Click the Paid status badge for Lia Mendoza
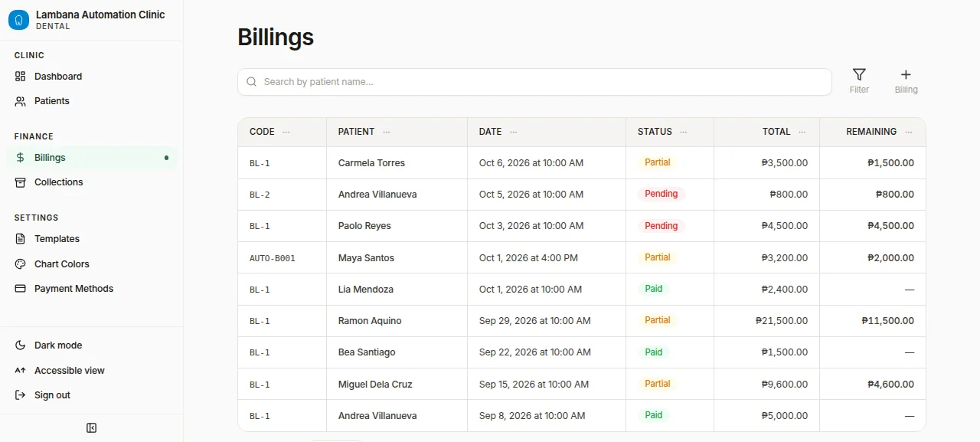The image size is (980, 442). tap(654, 289)
